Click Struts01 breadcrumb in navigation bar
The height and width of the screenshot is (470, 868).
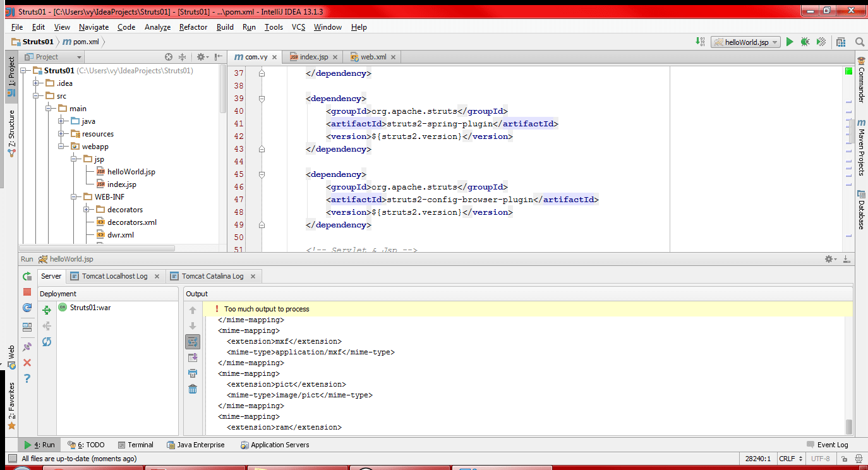pyautogui.click(x=32, y=42)
